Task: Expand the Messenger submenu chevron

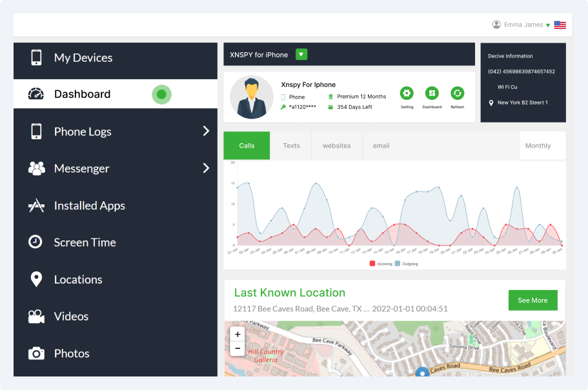Action: (x=206, y=168)
